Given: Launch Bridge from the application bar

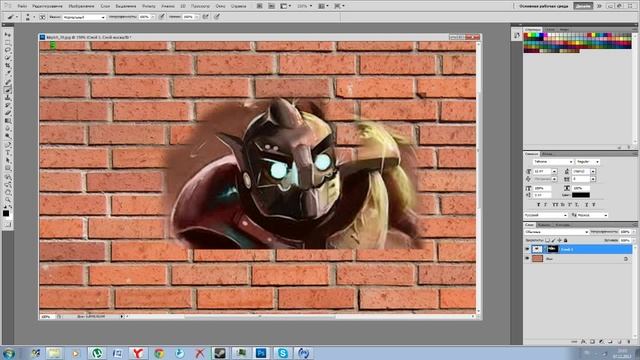Looking at the screenshot, I should (x=260, y=6).
